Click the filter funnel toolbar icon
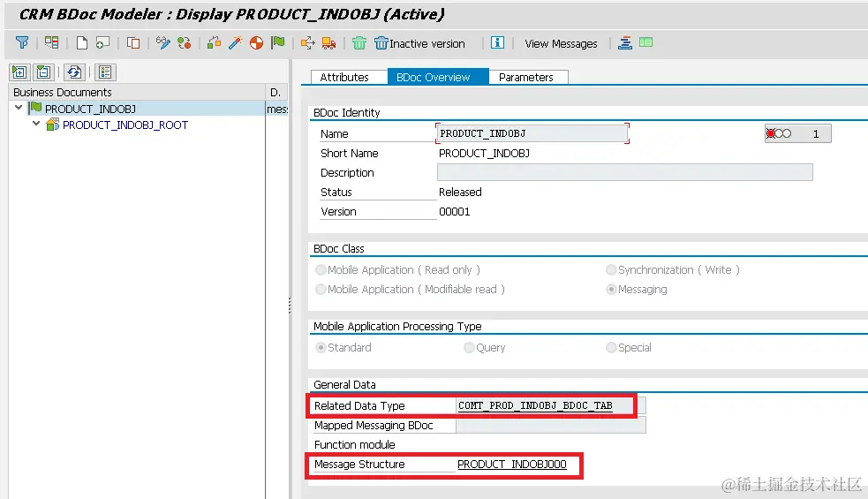Viewport: 868px width, 499px height. click(x=22, y=42)
